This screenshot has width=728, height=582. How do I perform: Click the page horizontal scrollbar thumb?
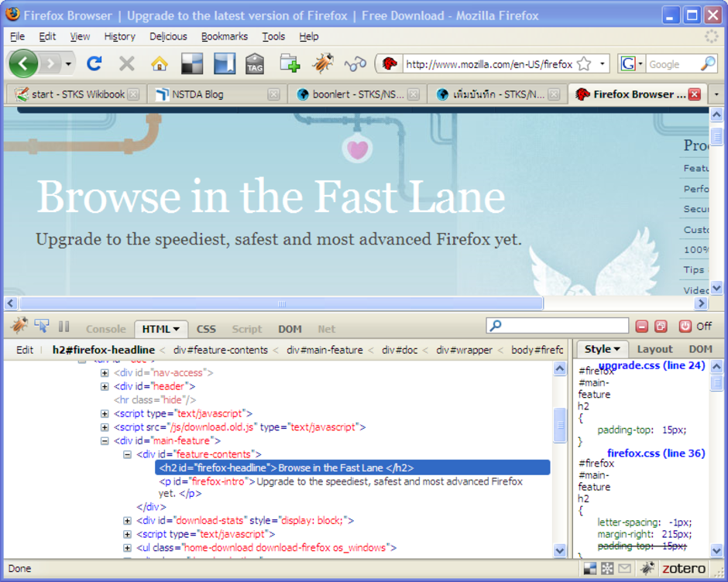(x=281, y=303)
